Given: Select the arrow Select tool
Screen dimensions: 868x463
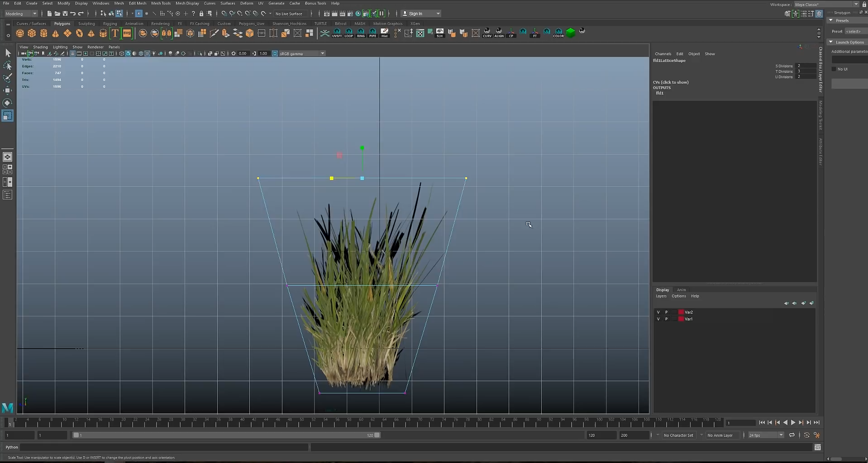Looking at the screenshot, I should [8, 53].
